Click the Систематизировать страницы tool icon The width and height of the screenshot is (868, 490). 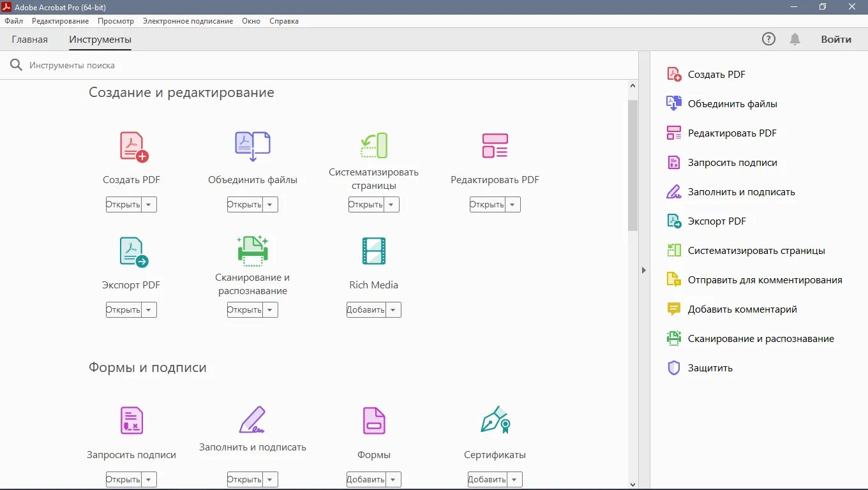coord(373,145)
